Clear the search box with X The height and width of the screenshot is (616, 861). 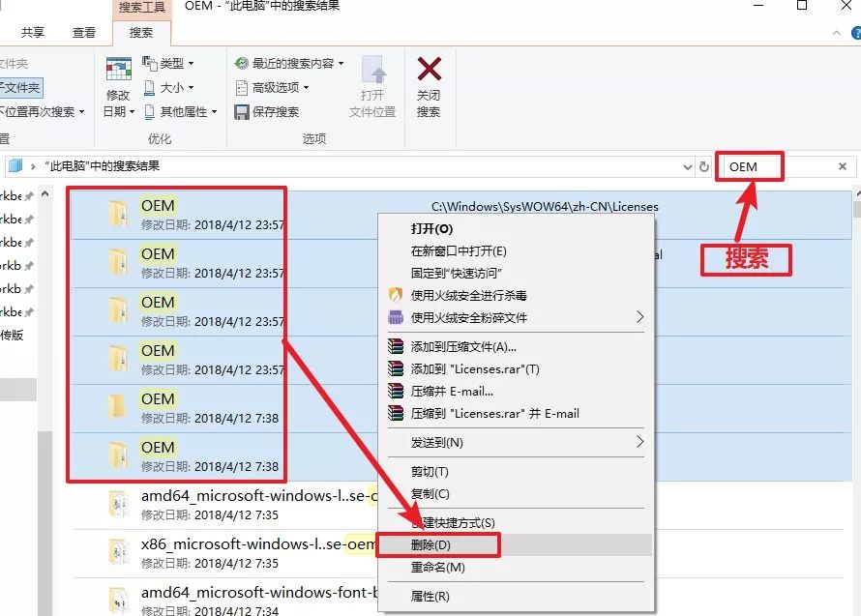pos(843,166)
